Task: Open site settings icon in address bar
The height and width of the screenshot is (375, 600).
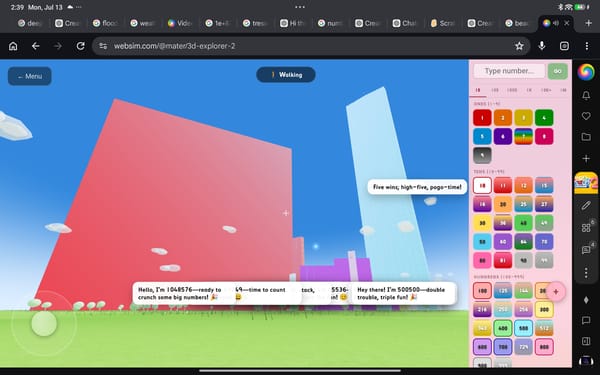Action: pos(103,46)
